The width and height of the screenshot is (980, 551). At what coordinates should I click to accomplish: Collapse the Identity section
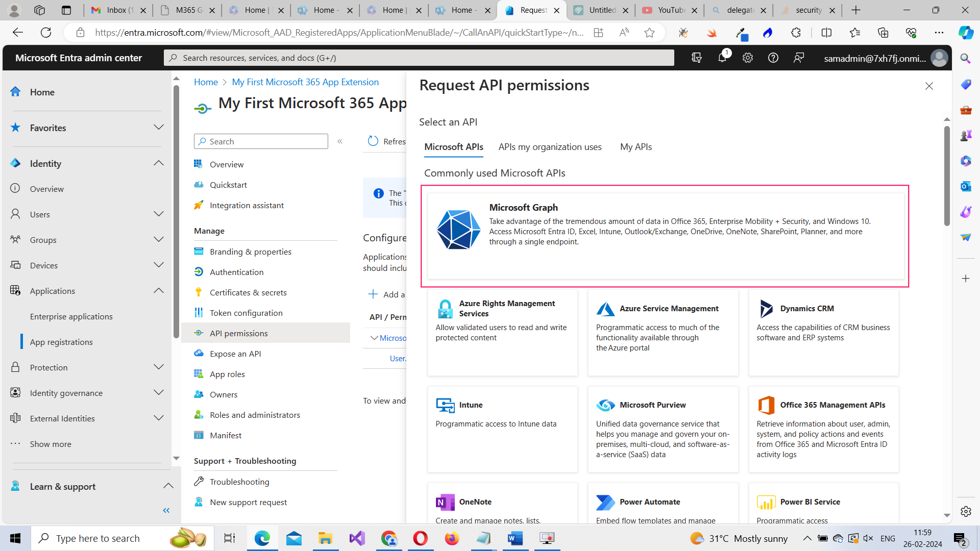click(x=158, y=163)
